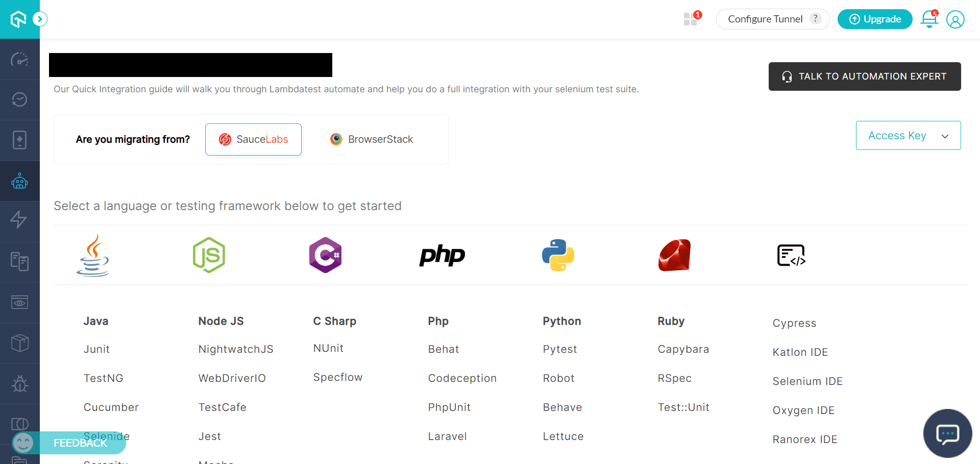Click the Upgrade button
Image resolution: width=980 pixels, height=464 pixels.
pos(875,19)
